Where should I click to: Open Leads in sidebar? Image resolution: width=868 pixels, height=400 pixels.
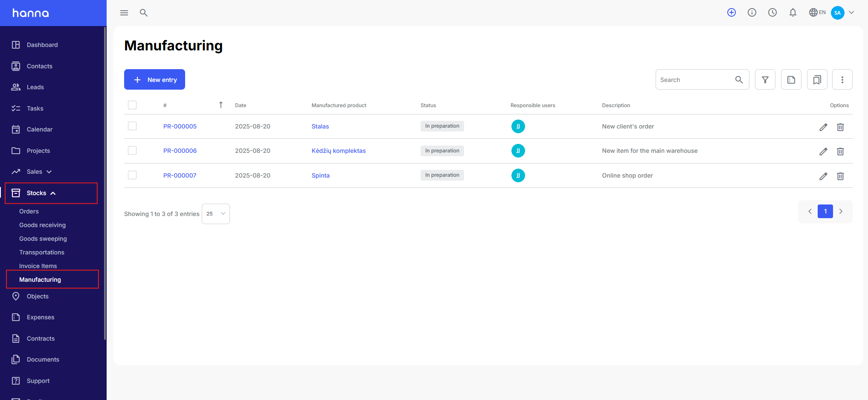35,87
